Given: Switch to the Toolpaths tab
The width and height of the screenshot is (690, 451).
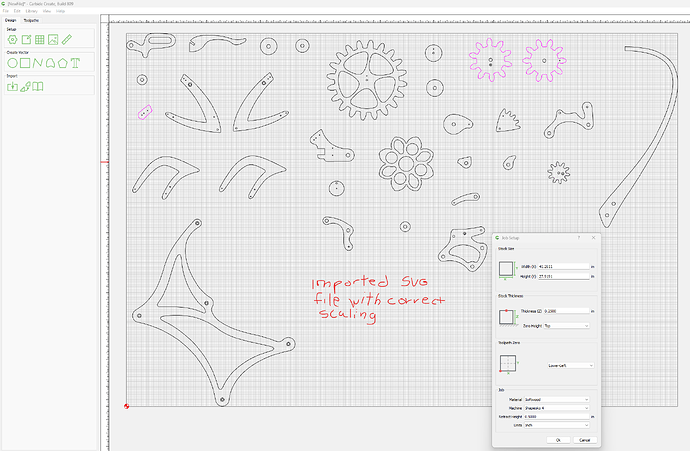Looking at the screenshot, I should 31,20.
